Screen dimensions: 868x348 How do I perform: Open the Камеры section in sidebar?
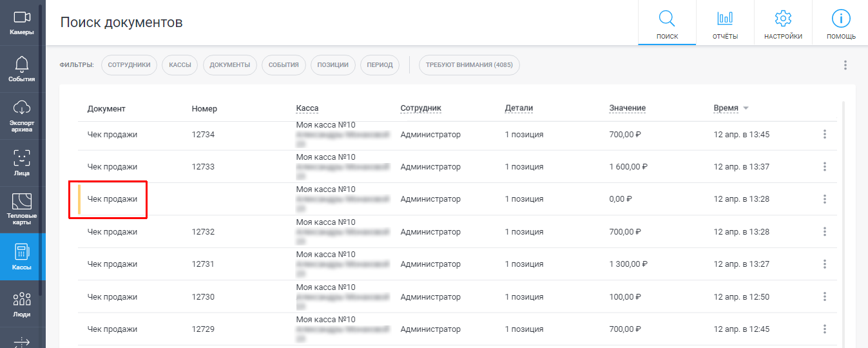point(23,23)
